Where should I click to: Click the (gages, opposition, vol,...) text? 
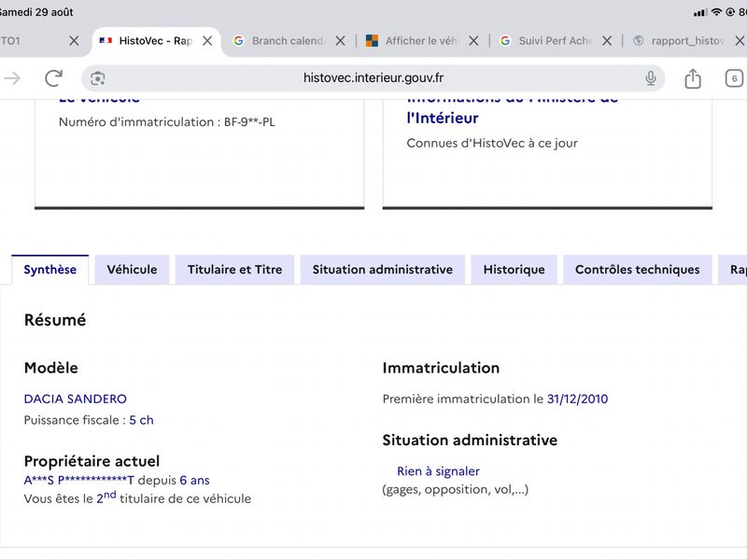(x=456, y=489)
